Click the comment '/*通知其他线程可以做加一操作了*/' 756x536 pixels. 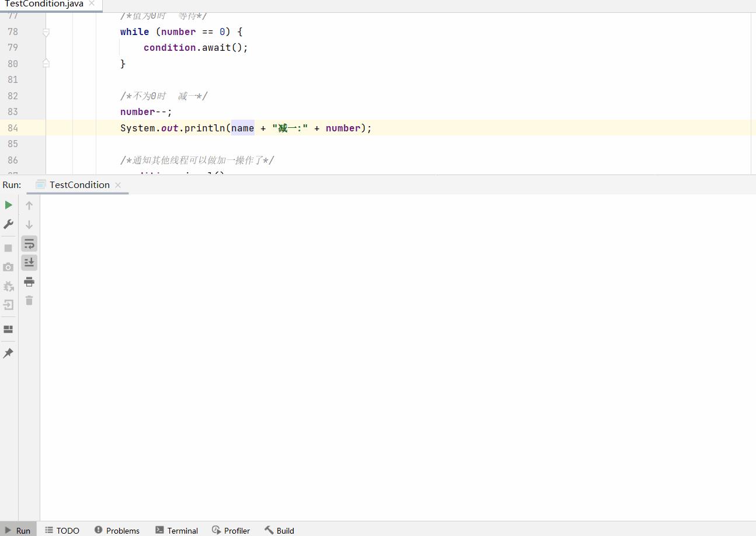click(197, 160)
